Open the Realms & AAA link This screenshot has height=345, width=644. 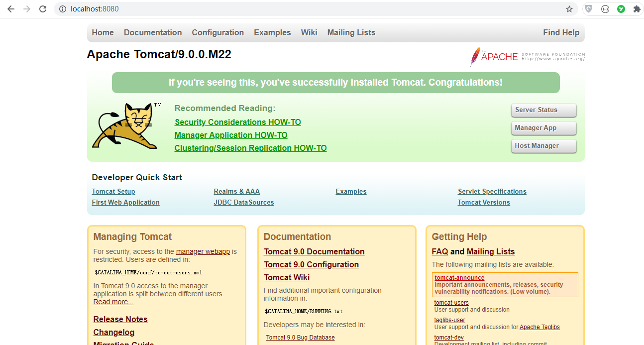[x=237, y=191]
